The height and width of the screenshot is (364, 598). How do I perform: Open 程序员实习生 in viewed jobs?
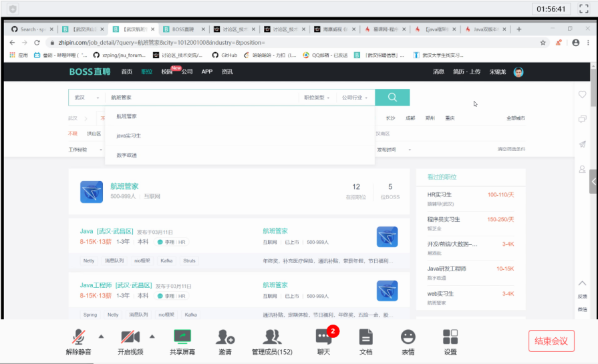click(444, 220)
